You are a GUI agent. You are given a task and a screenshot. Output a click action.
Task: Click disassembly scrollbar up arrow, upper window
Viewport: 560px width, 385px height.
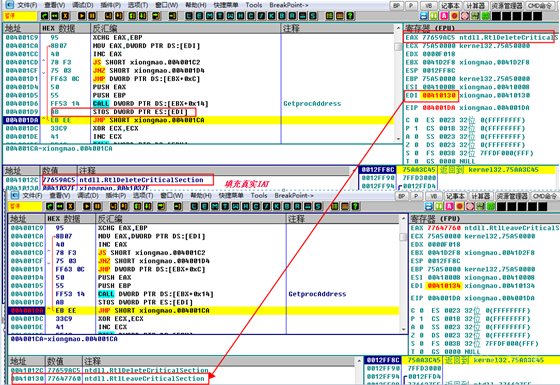coord(398,28)
